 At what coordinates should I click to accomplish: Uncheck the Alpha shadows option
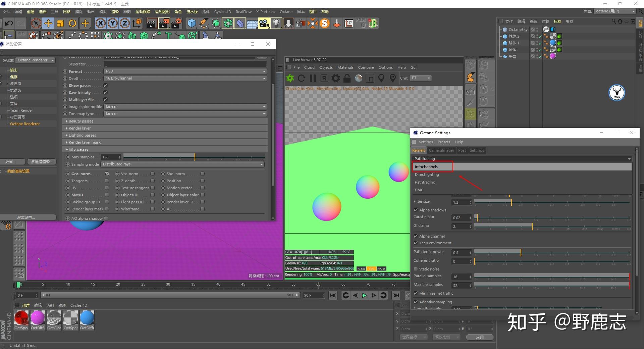(416, 210)
